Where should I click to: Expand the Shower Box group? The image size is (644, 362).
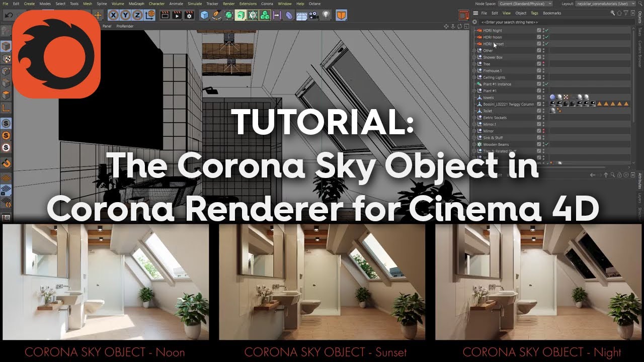coord(474,57)
